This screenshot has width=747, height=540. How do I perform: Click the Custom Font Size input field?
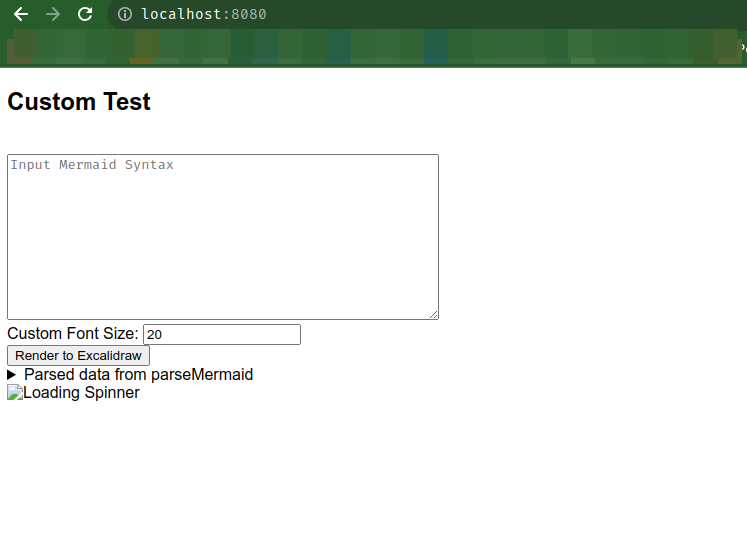pos(222,334)
